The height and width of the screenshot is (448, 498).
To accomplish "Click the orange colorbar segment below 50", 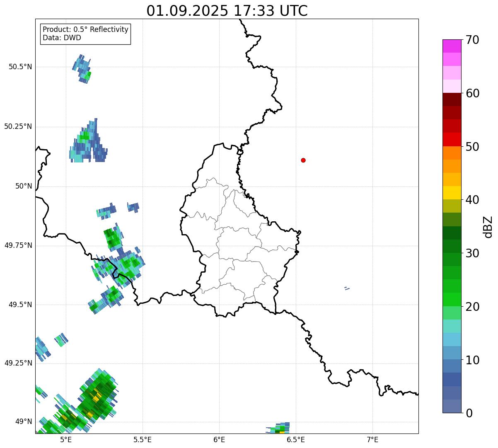I will 452,153.
